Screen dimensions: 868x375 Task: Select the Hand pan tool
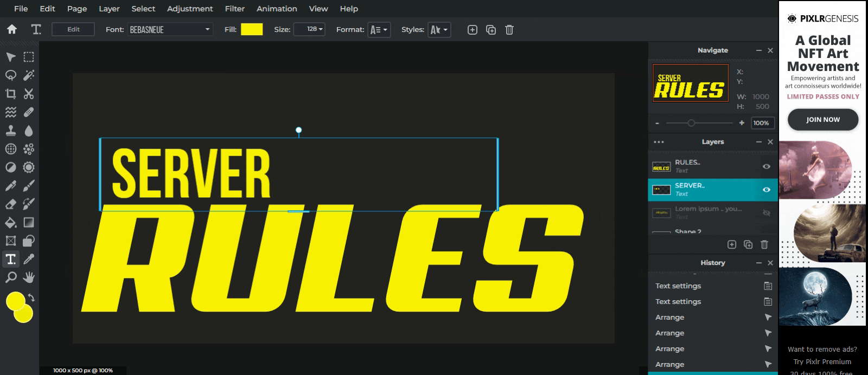(29, 278)
